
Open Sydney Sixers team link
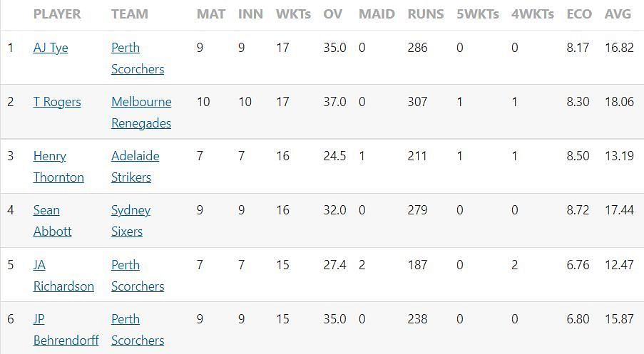[131, 221]
